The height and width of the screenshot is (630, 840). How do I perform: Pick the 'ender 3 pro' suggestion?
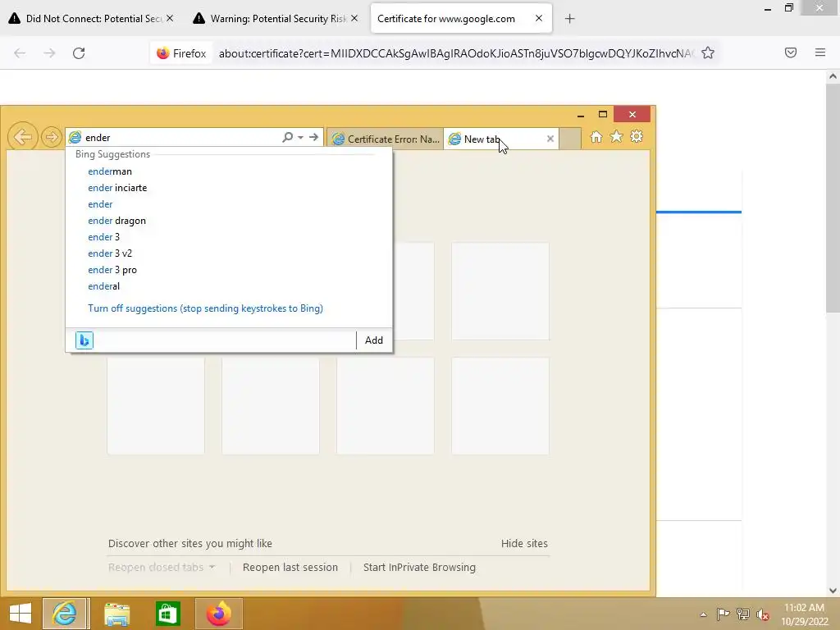pos(112,270)
